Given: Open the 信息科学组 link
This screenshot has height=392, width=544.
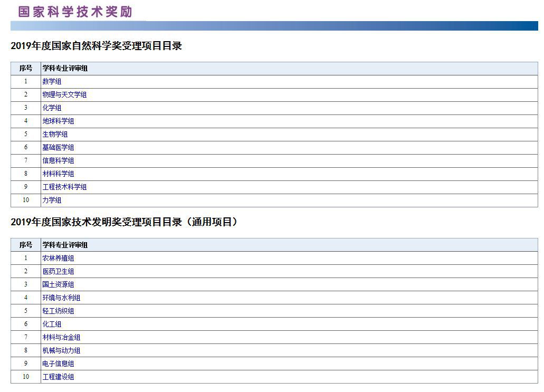Looking at the screenshot, I should [59, 161].
